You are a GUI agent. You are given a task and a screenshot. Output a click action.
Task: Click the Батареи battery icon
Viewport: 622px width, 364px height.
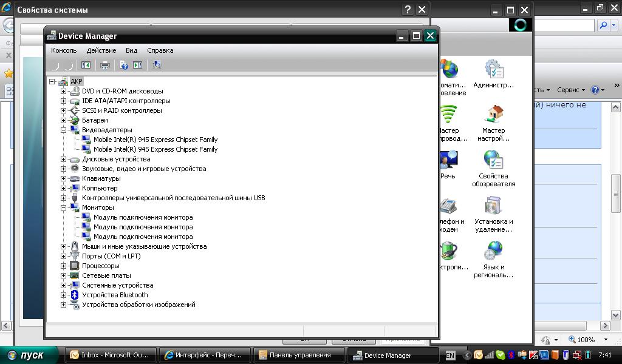75,120
